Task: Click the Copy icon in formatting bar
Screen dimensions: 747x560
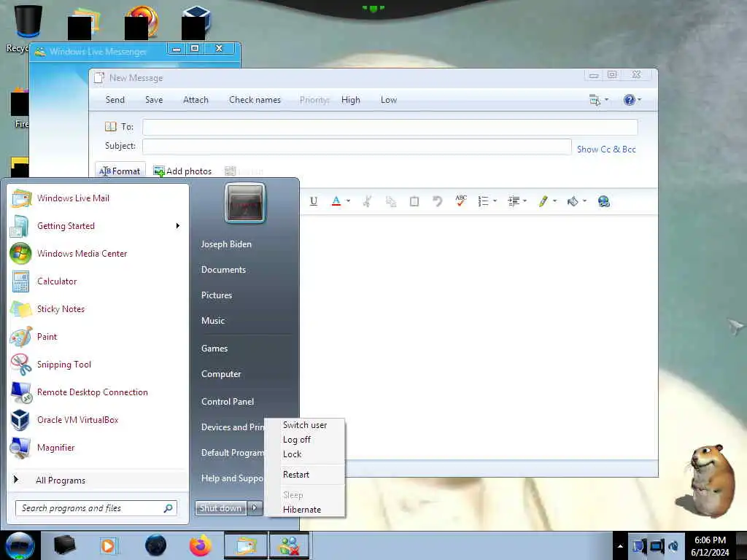Action: (x=391, y=201)
